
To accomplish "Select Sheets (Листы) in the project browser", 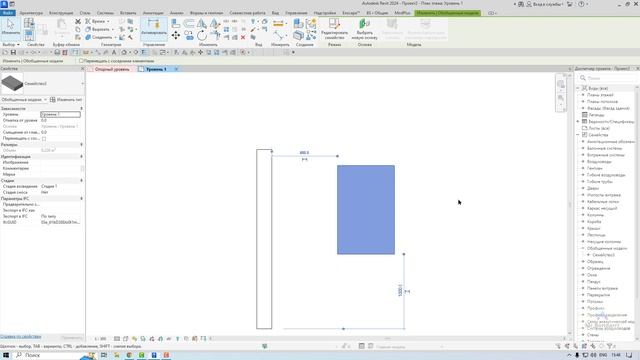I will [x=599, y=128].
